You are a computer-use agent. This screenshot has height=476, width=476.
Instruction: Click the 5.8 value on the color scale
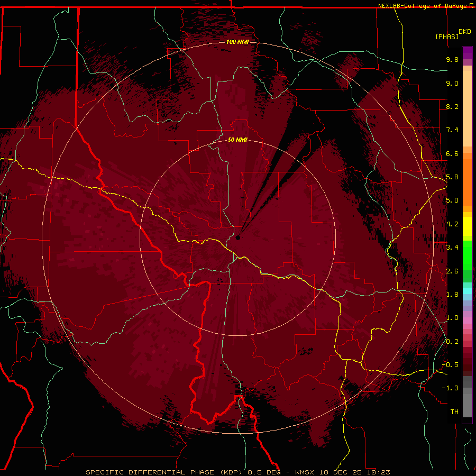(x=452, y=177)
